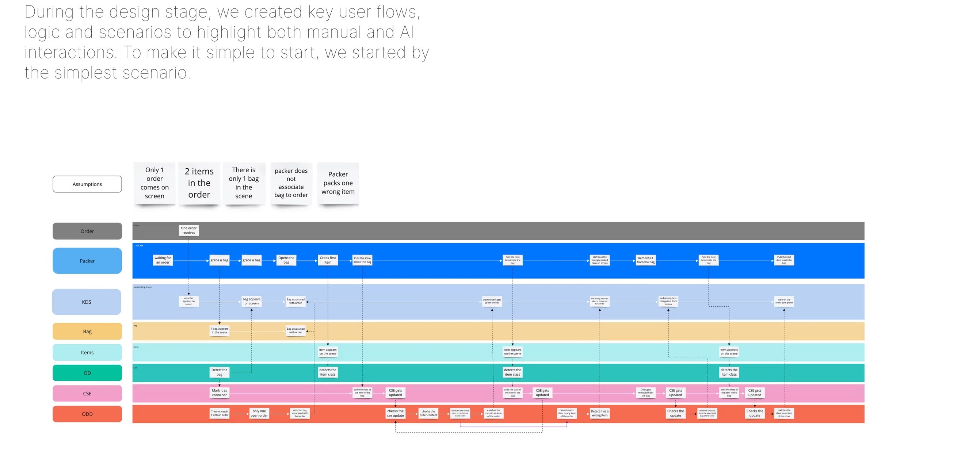Select the 'Removes it from the bag' node

pyautogui.click(x=645, y=260)
